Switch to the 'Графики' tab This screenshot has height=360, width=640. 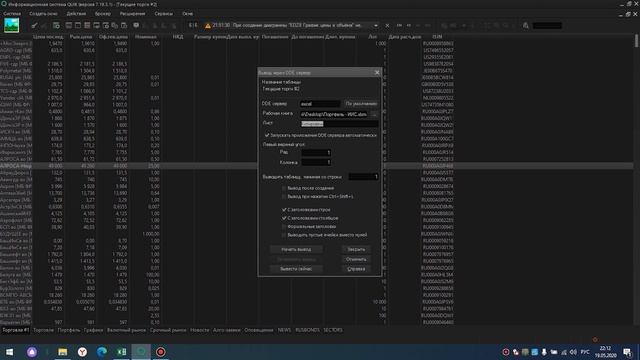(x=93, y=330)
